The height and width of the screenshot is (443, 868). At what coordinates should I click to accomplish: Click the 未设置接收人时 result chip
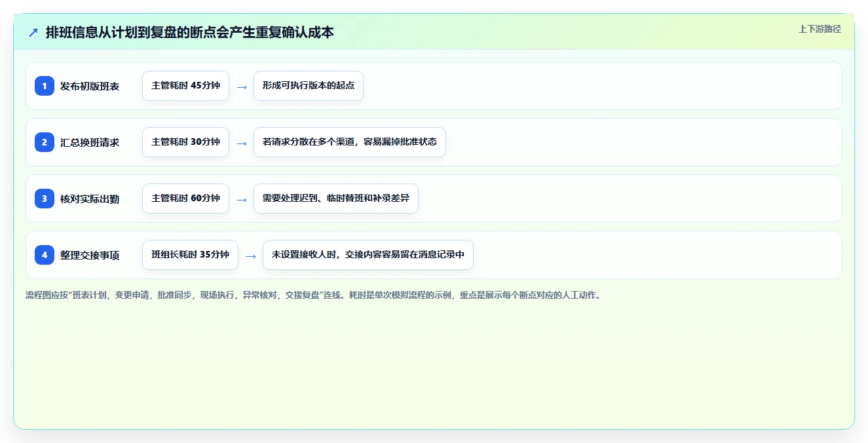point(368,255)
